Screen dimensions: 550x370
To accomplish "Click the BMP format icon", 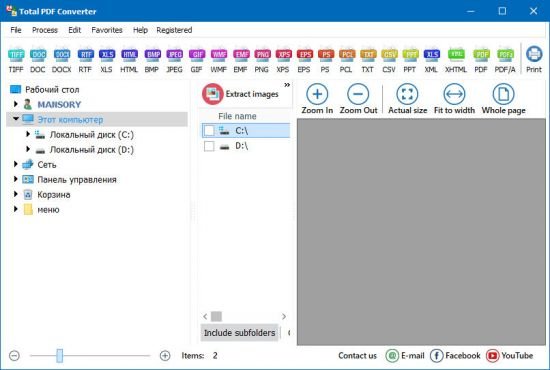I will [x=152, y=60].
